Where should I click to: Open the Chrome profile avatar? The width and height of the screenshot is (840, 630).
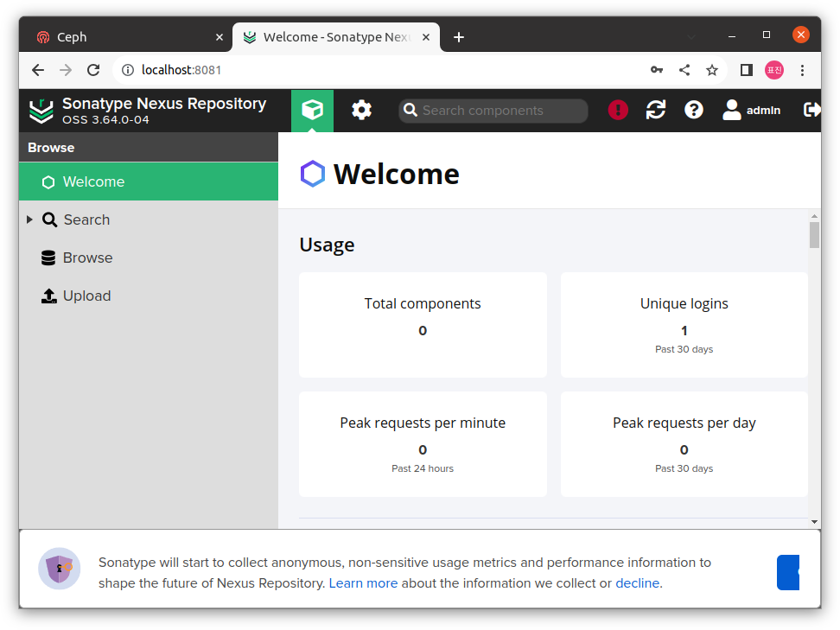point(774,70)
